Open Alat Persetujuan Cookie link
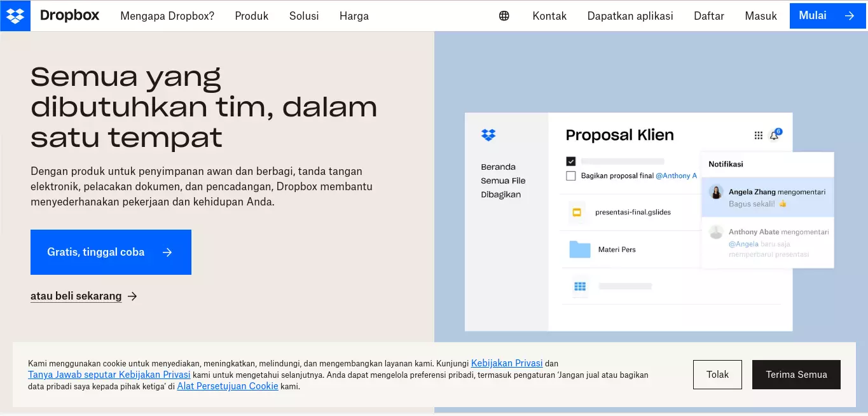868x416 pixels. [228, 387]
